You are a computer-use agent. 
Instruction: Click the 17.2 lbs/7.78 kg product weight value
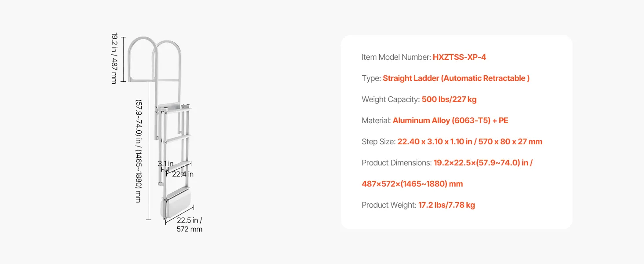(446, 205)
